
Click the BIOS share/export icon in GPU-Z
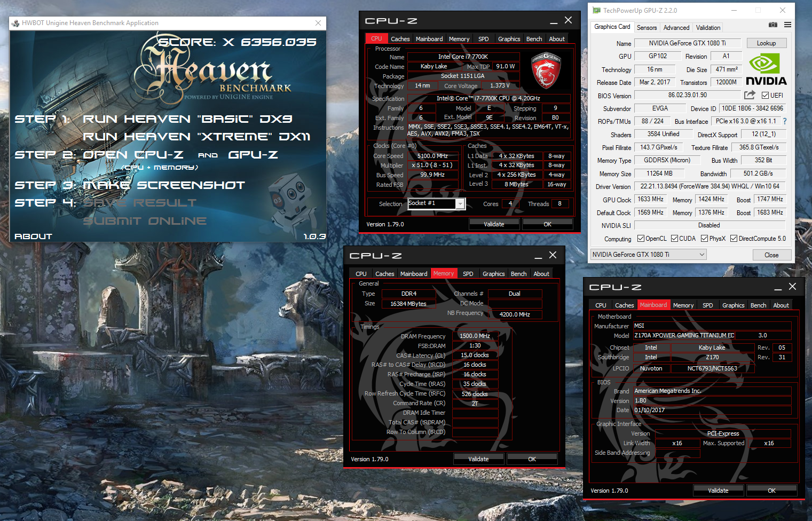[x=750, y=95]
